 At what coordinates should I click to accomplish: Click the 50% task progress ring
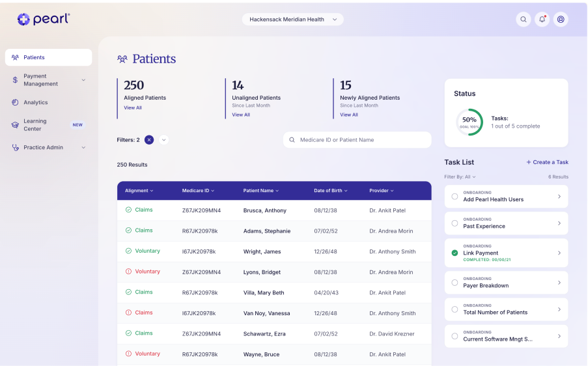click(x=469, y=122)
